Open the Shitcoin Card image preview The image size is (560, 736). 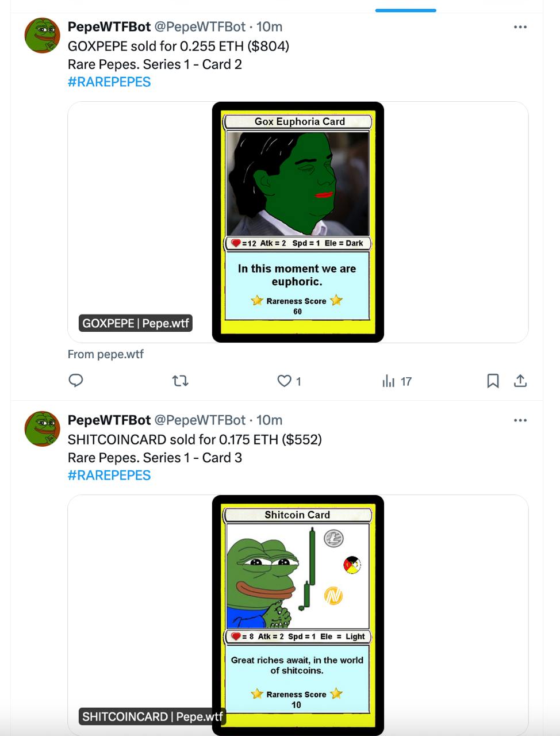click(x=298, y=615)
